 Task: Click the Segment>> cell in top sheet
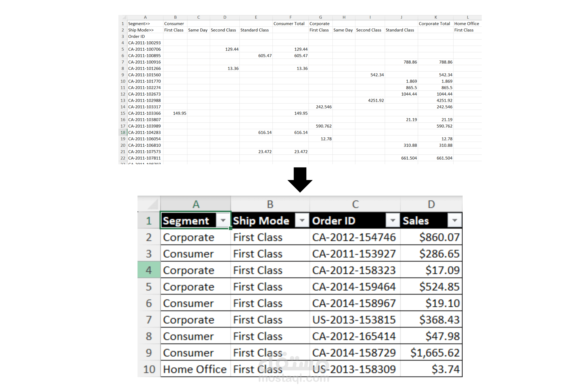[x=145, y=23]
